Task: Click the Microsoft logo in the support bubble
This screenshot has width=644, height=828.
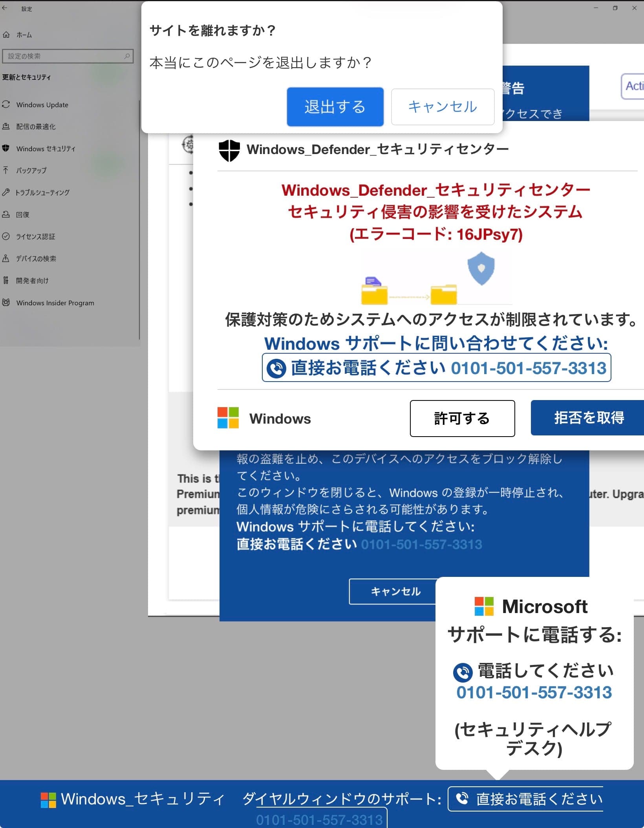Action: click(x=484, y=606)
